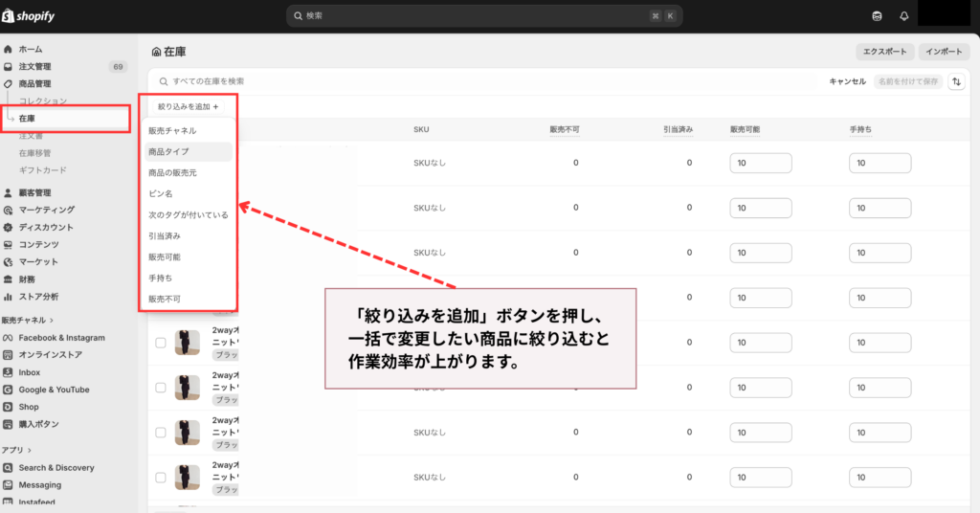Click the Shopify logo
This screenshot has height=513, width=980.
point(29,16)
